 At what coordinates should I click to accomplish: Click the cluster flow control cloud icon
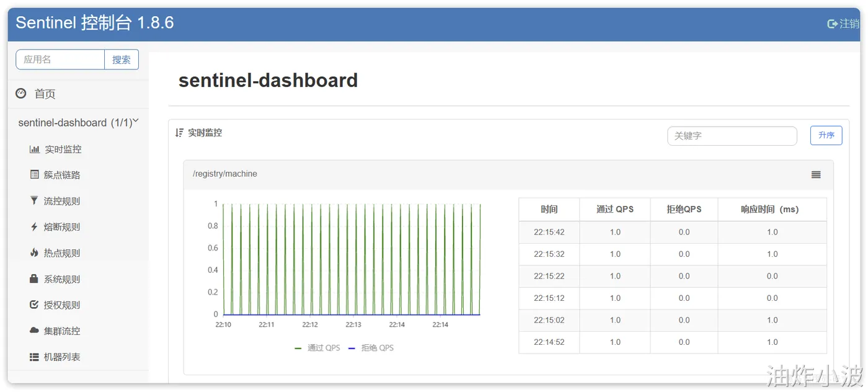(x=34, y=331)
